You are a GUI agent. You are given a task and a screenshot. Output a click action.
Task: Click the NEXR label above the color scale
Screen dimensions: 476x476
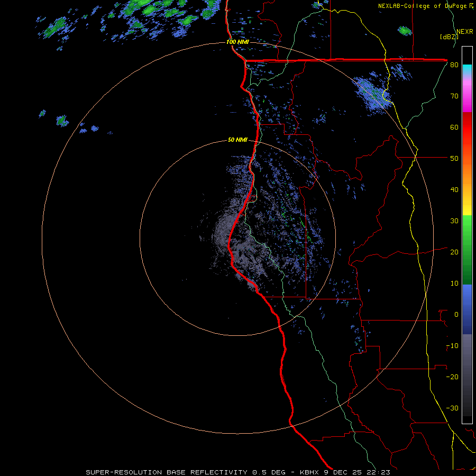coord(464,32)
